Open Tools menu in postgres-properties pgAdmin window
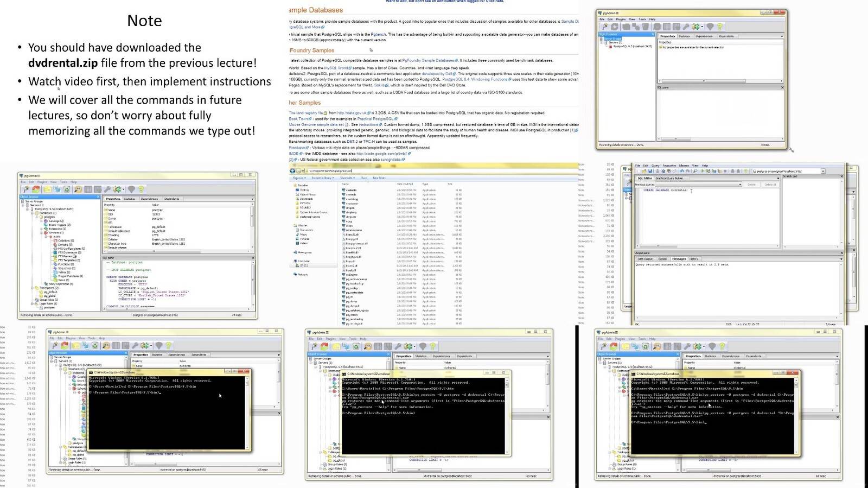868x488 pixels. tap(63, 182)
